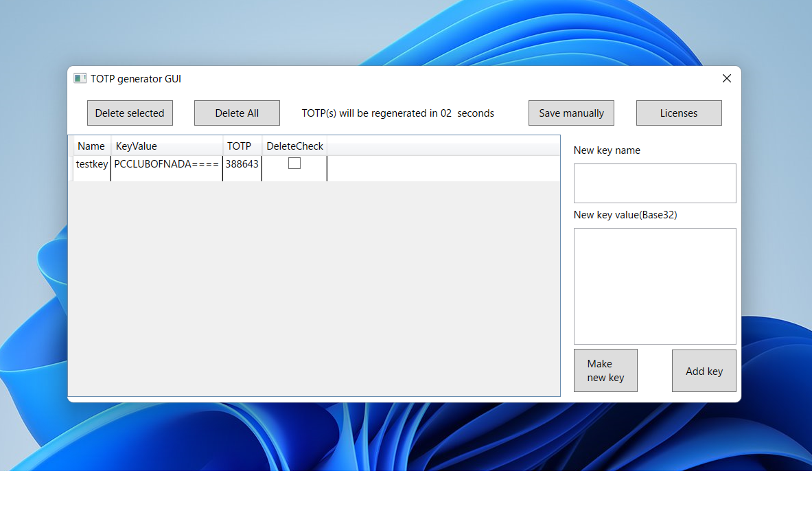Viewport: 812px width, 515px height.
Task: Select the TOTP column header
Action: pyautogui.click(x=241, y=146)
